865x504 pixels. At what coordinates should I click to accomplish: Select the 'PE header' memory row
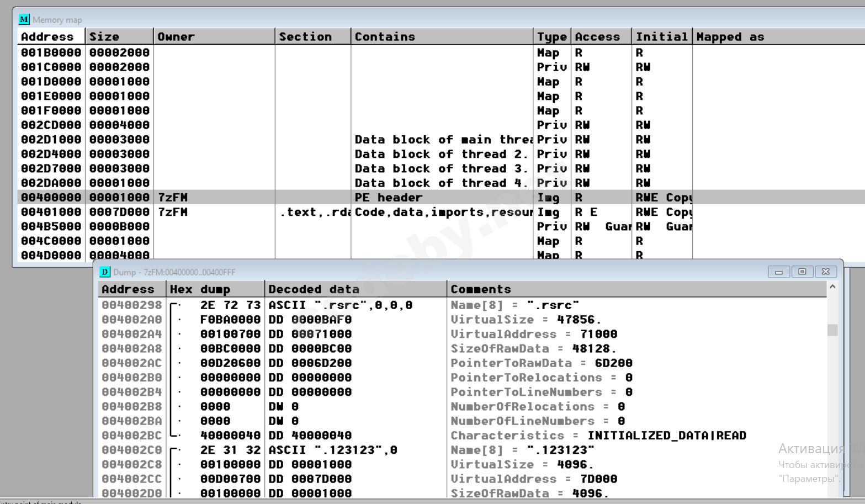pos(442,198)
